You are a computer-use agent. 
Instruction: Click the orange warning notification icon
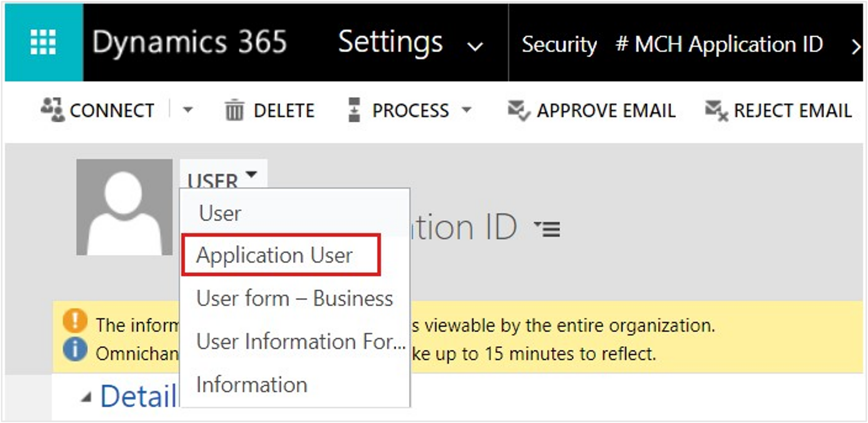pyautogui.click(x=75, y=321)
